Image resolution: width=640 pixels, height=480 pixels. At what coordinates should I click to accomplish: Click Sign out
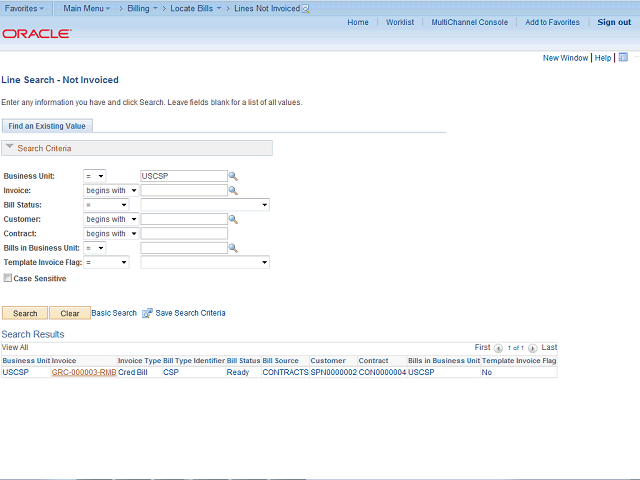point(614,22)
